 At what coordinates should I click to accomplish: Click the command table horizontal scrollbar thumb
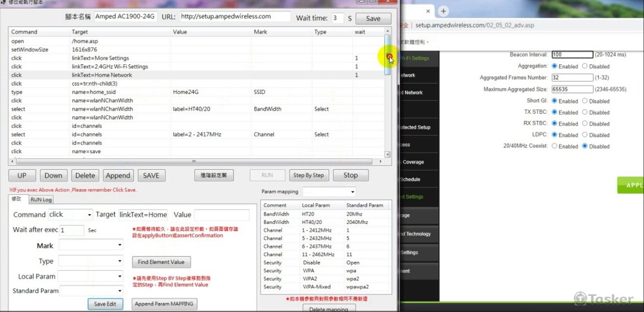pyautogui.click(x=194, y=161)
